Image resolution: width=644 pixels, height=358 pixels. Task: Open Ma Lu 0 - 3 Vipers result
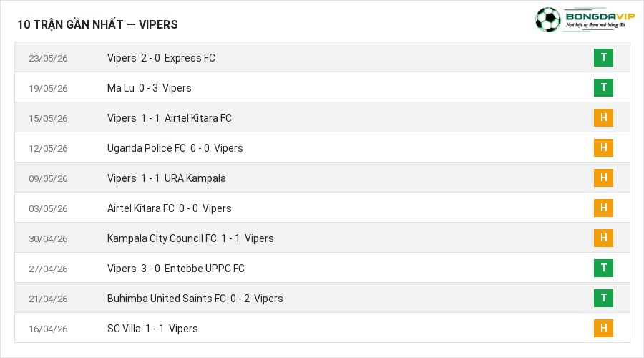[x=149, y=88]
